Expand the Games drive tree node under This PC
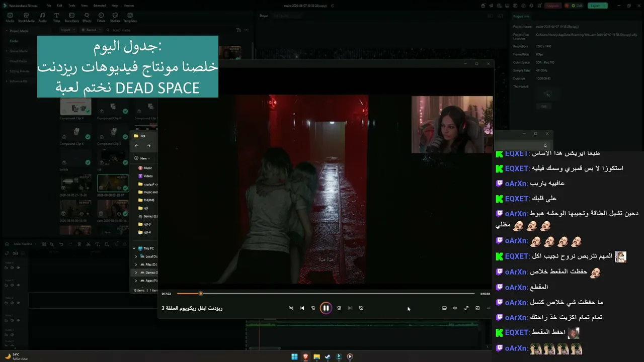Viewport: 644px width, 362px height. [x=136, y=273]
